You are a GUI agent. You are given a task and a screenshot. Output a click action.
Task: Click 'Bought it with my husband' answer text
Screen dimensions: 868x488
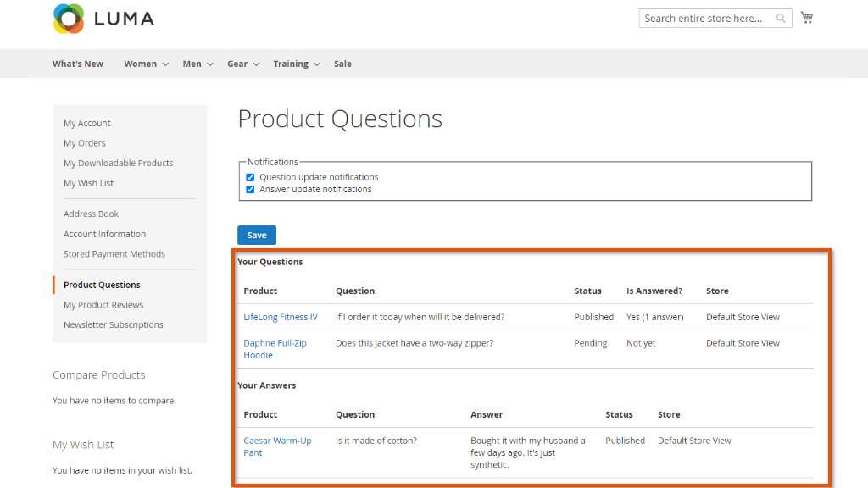(528, 452)
